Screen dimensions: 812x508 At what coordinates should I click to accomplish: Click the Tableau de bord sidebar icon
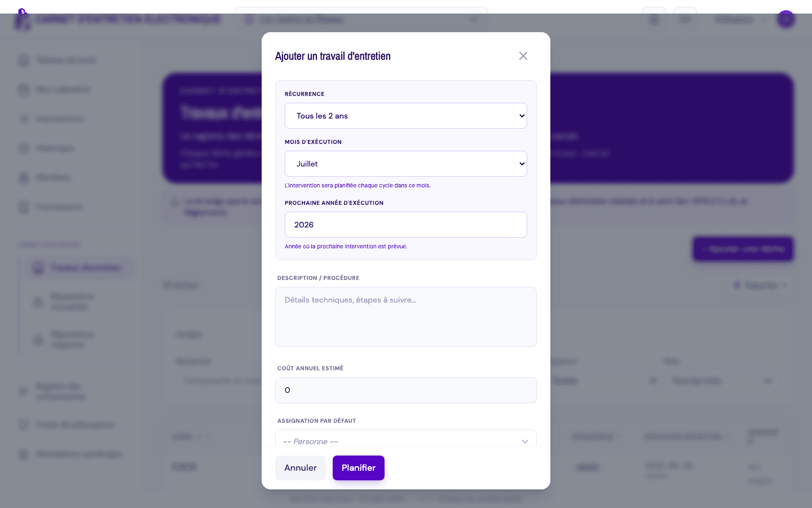click(x=24, y=60)
